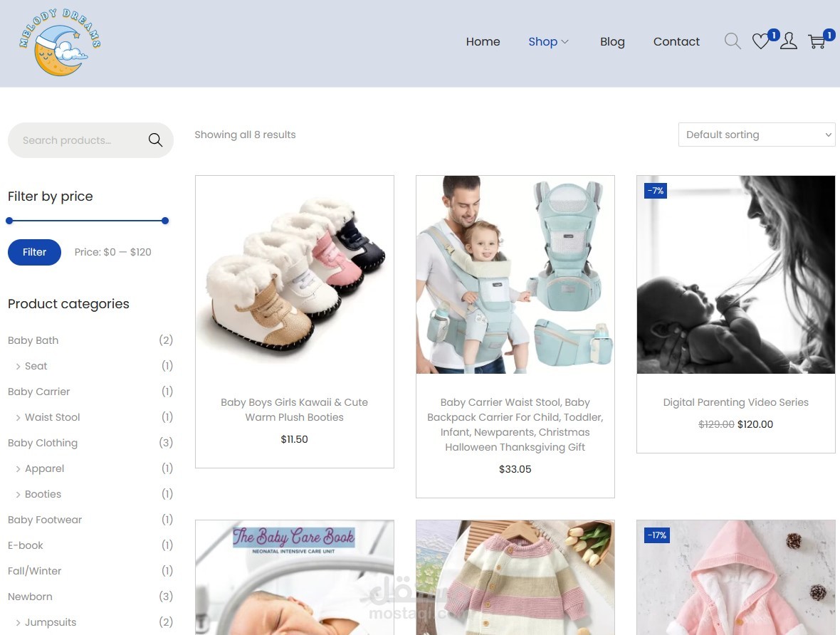Submit product search with magnifier button
This screenshot has width=840, height=635.
coord(155,140)
